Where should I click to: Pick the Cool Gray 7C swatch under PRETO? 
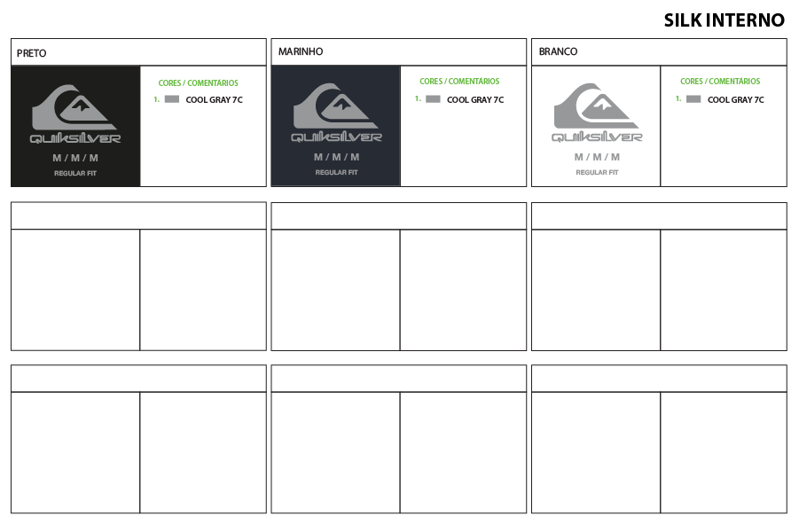coord(172,99)
